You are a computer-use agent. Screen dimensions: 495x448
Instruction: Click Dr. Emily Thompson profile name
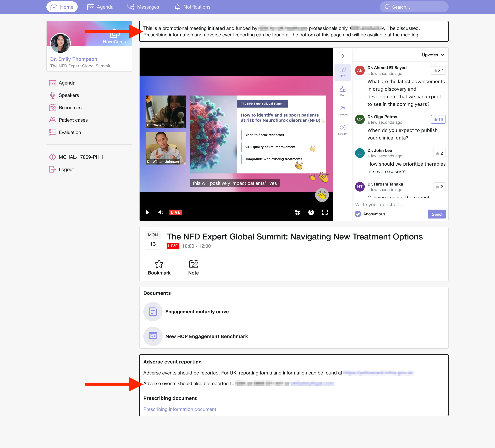click(x=74, y=59)
